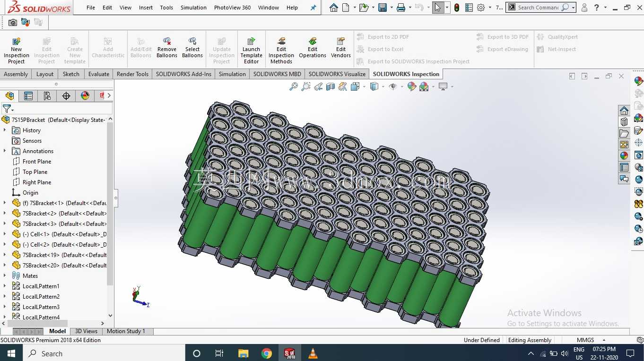Screen dimensions: 644x361
Task: Open the Display Style dropdown arrow
Action: pos(383,86)
